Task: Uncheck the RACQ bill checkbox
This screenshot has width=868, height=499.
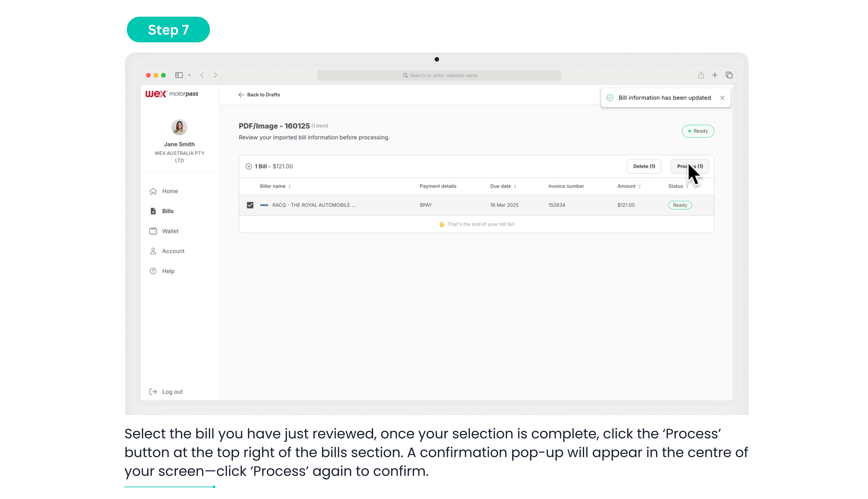Action: coord(250,205)
